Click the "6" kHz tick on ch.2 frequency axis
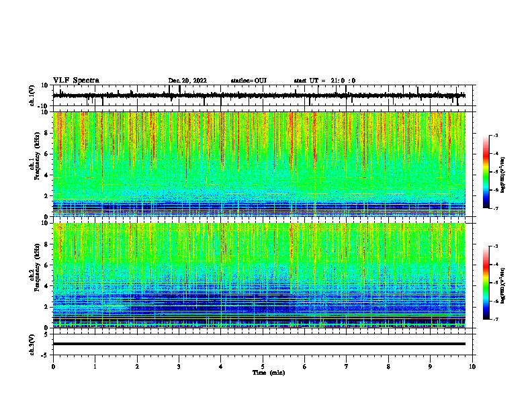The height and width of the screenshot is (411, 532). pos(46,265)
